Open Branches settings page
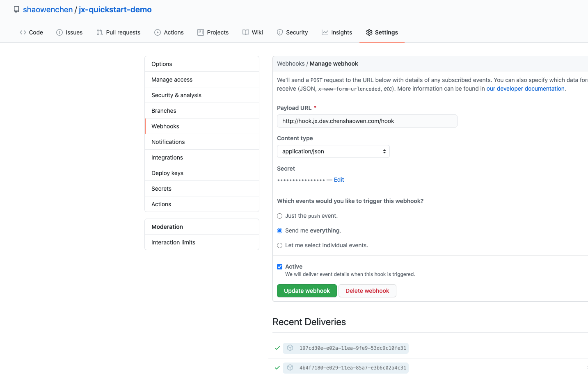The height and width of the screenshot is (374, 588). tap(202, 111)
